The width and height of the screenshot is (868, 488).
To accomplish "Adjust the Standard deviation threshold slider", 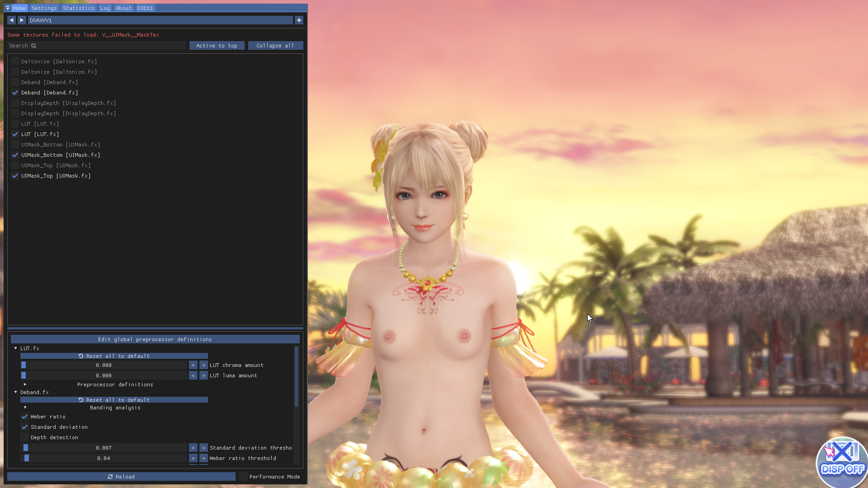I will 104,448.
